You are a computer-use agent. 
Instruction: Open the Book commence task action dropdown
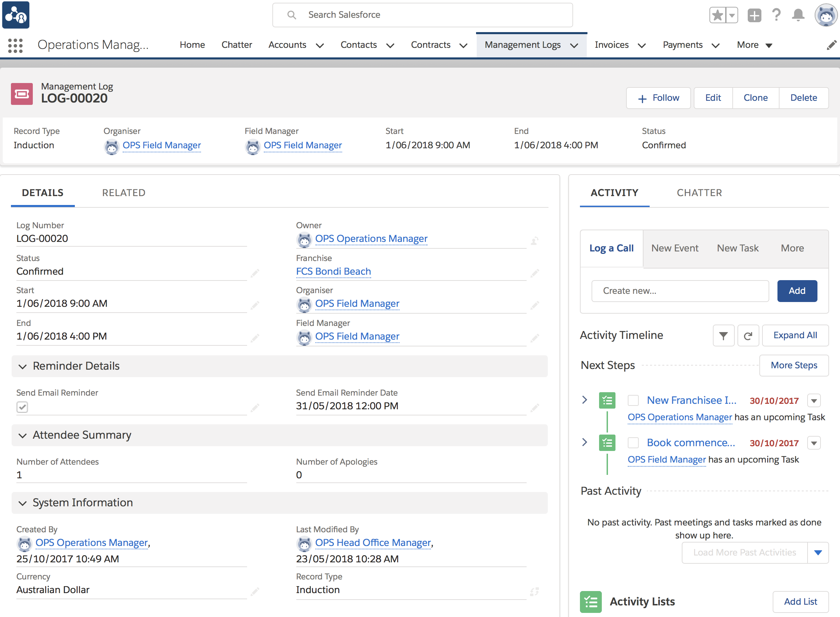(813, 443)
